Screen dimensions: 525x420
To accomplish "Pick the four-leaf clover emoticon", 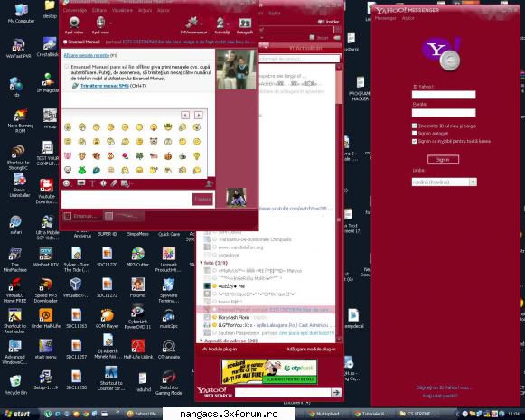I will [x=139, y=155].
